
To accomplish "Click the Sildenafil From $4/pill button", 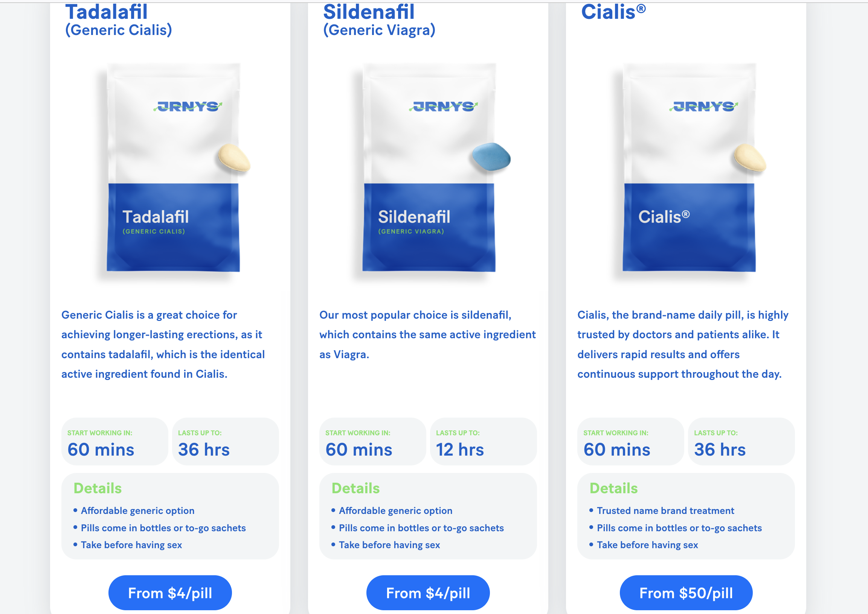I will point(427,593).
